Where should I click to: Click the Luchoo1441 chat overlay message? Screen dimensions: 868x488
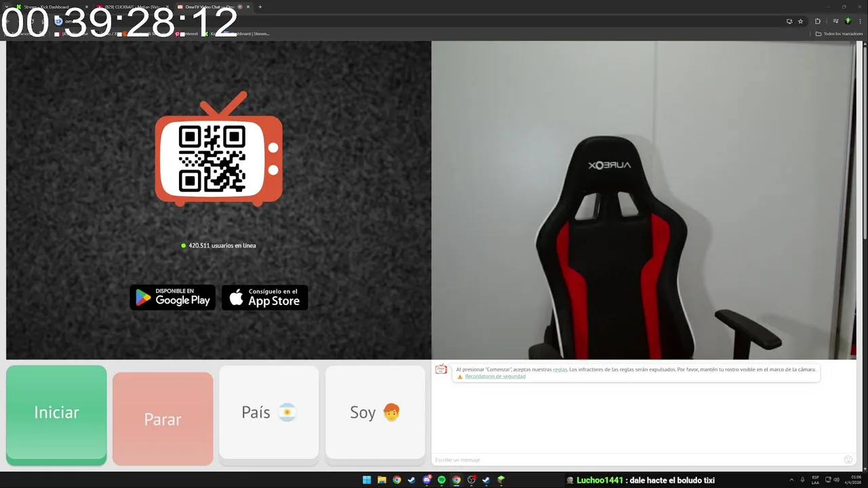coord(641,480)
